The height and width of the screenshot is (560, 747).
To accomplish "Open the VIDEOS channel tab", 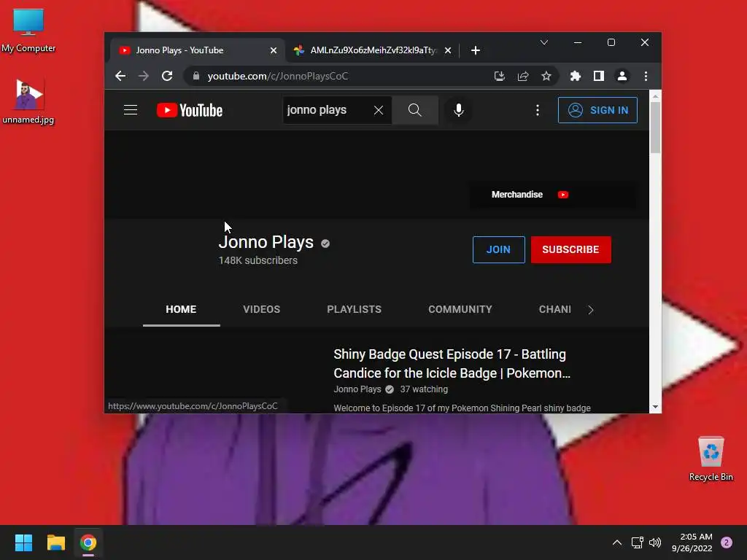I will click(x=262, y=309).
